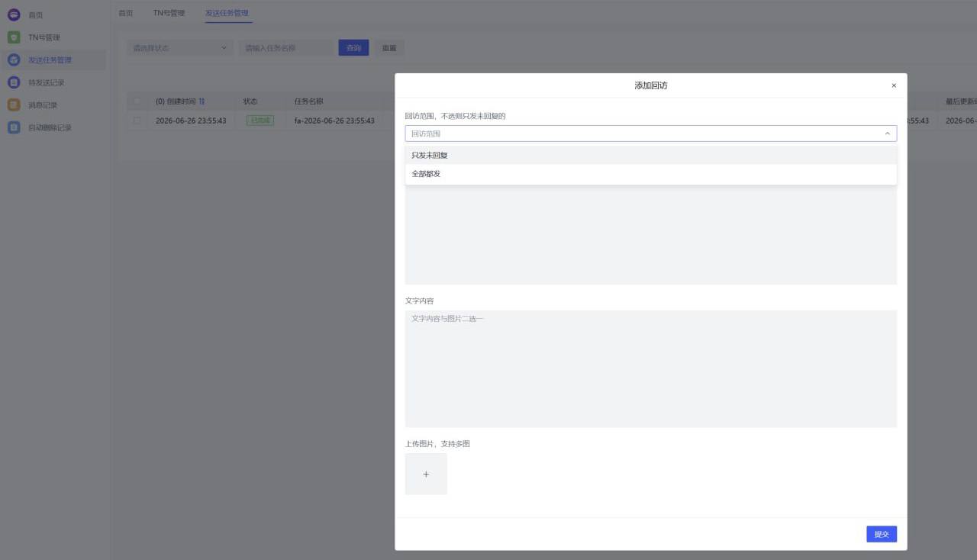The height and width of the screenshot is (560, 977).
Task: Click the 最后更新 column header
Action: click(961, 101)
